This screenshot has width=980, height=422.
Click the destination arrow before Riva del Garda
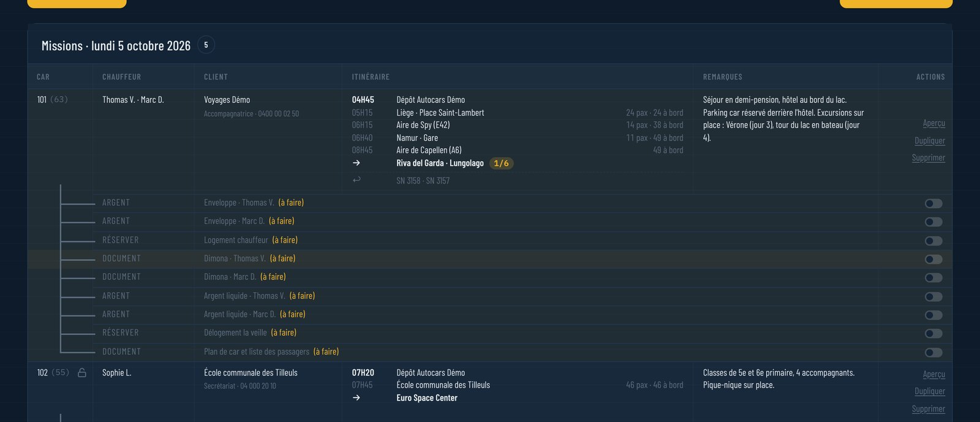point(356,163)
